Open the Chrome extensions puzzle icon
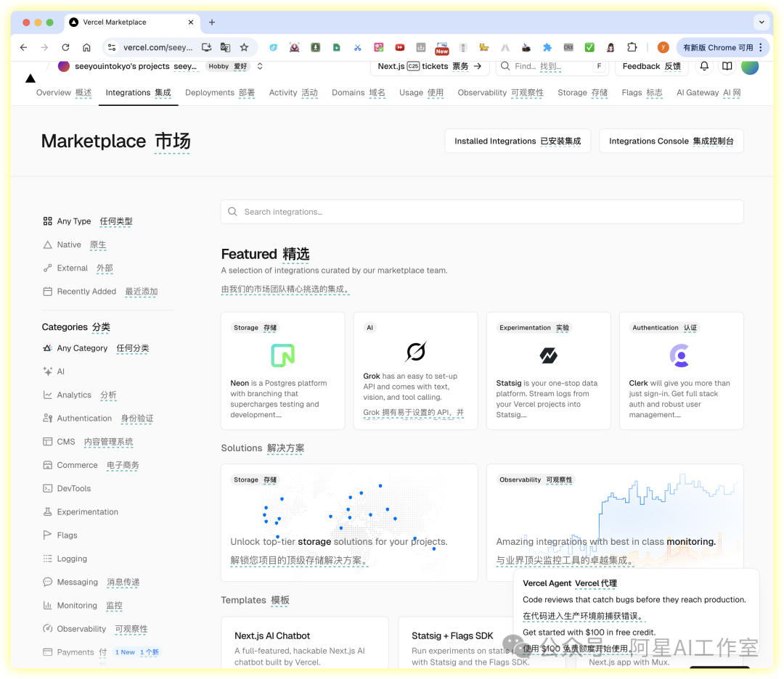 [x=632, y=47]
